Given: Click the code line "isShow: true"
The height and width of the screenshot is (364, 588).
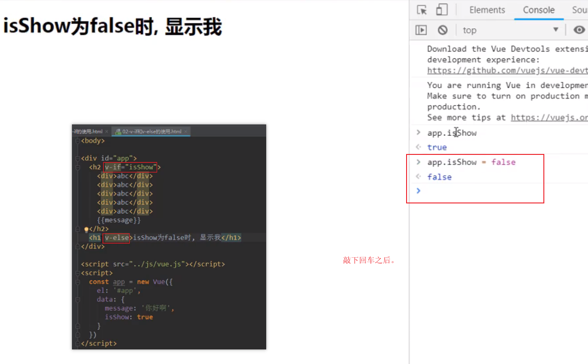Looking at the screenshot, I should tap(128, 317).
